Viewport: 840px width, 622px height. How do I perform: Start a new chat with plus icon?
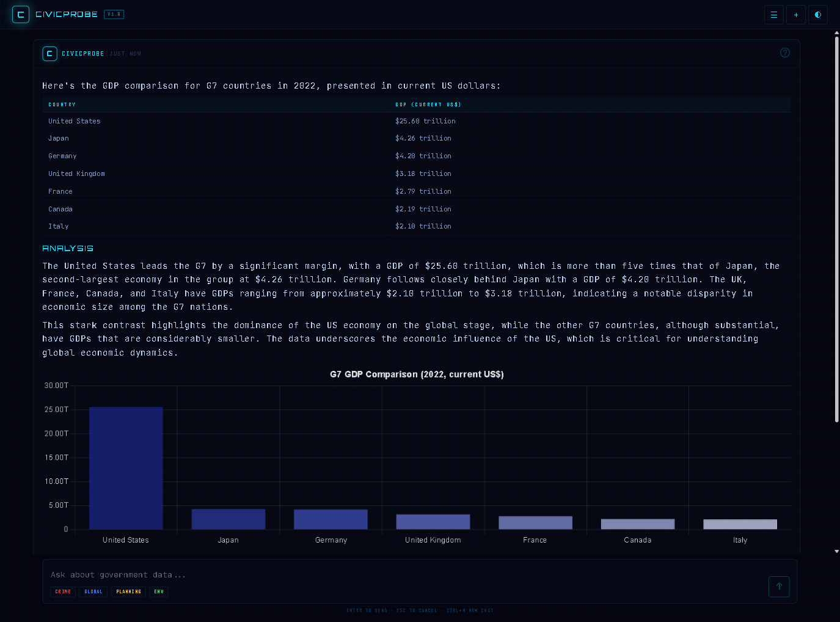795,15
